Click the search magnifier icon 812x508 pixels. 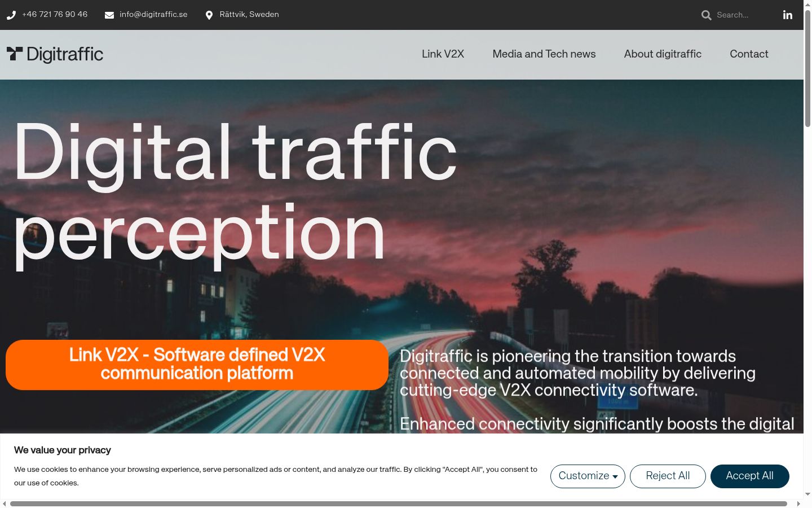click(x=707, y=15)
